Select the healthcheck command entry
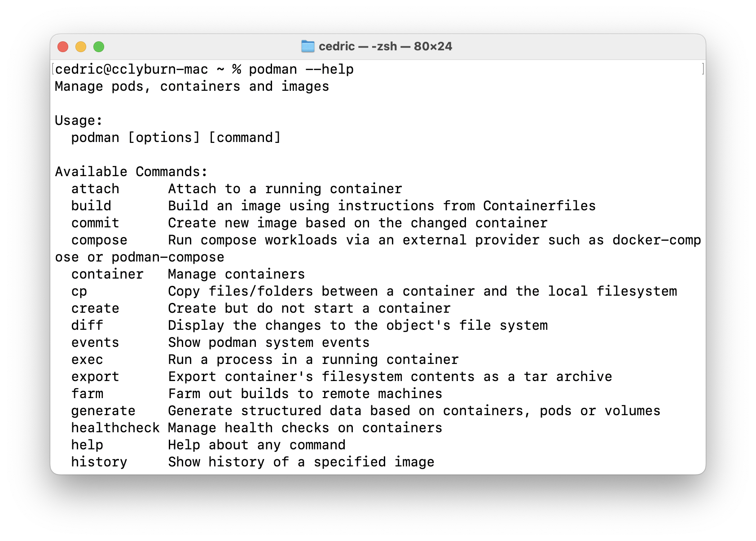 [115, 427]
